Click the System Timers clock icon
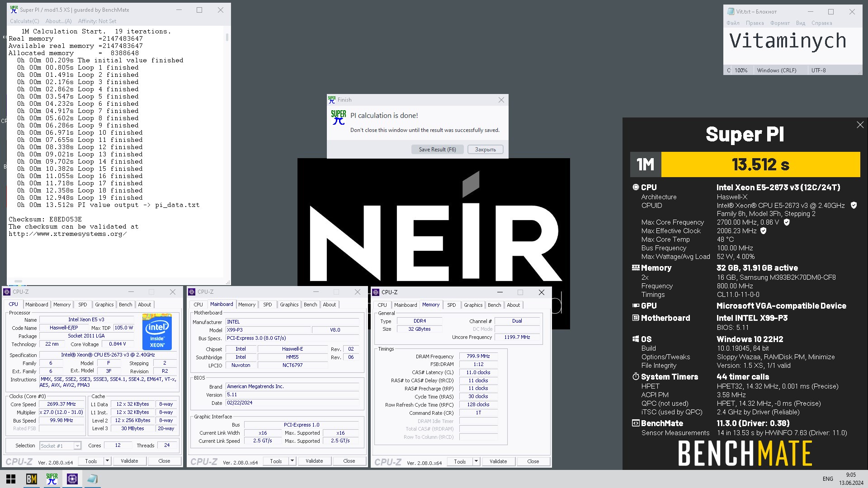 point(636,377)
